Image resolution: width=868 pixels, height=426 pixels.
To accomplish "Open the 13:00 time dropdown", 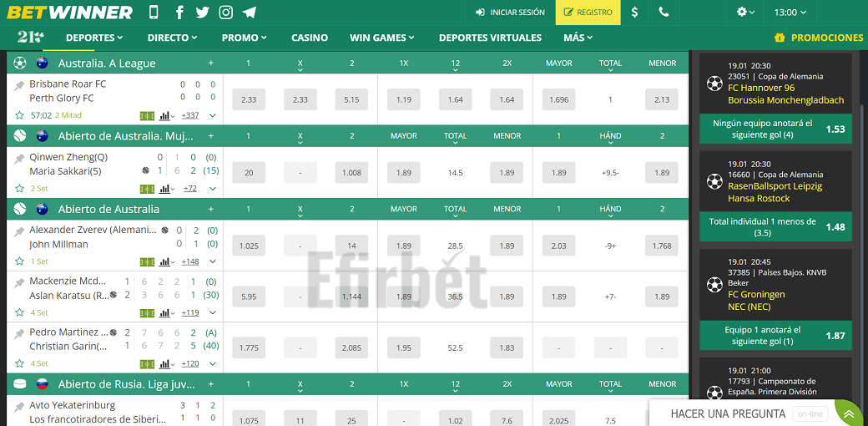I will coord(790,13).
